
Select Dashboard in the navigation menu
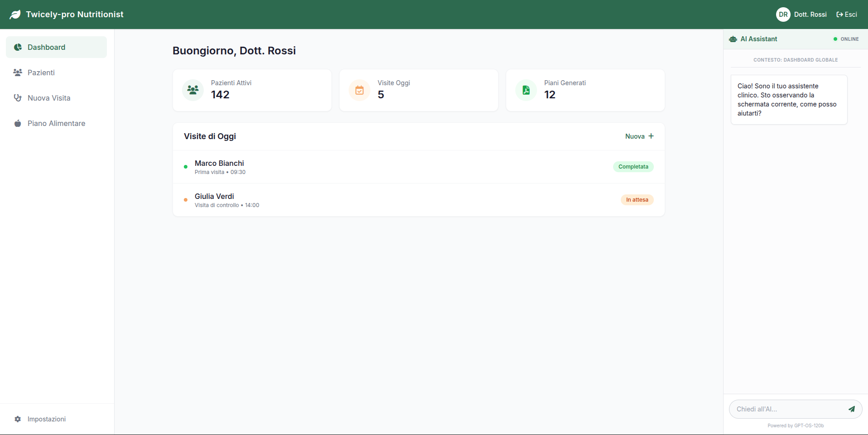[47, 47]
